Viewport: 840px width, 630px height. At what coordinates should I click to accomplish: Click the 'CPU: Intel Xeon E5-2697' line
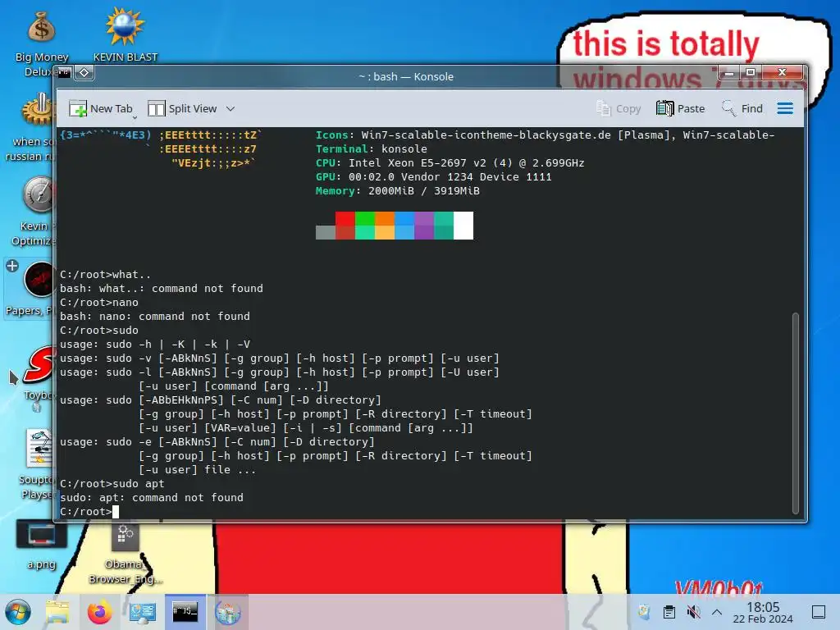[x=450, y=163]
